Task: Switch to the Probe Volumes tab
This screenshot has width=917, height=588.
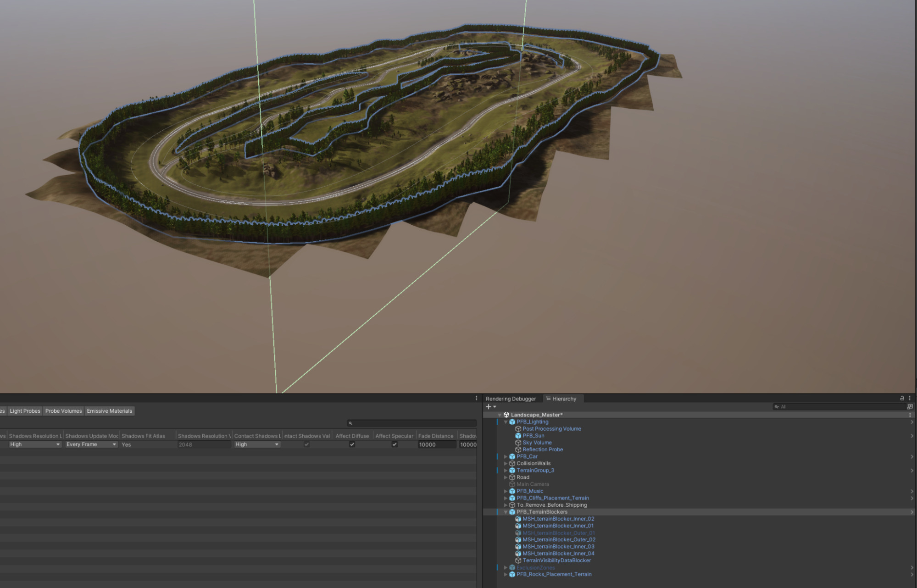Action: pyautogui.click(x=63, y=411)
